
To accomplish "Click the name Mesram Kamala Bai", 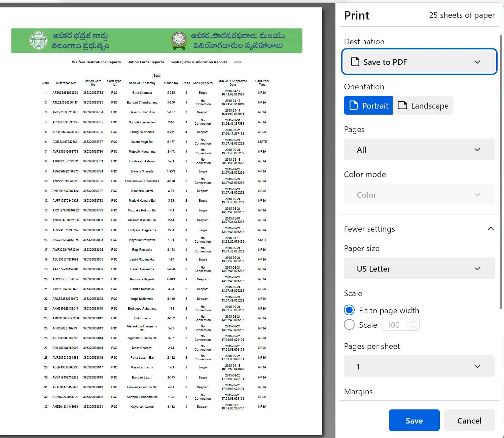I will pyautogui.click(x=142, y=220).
